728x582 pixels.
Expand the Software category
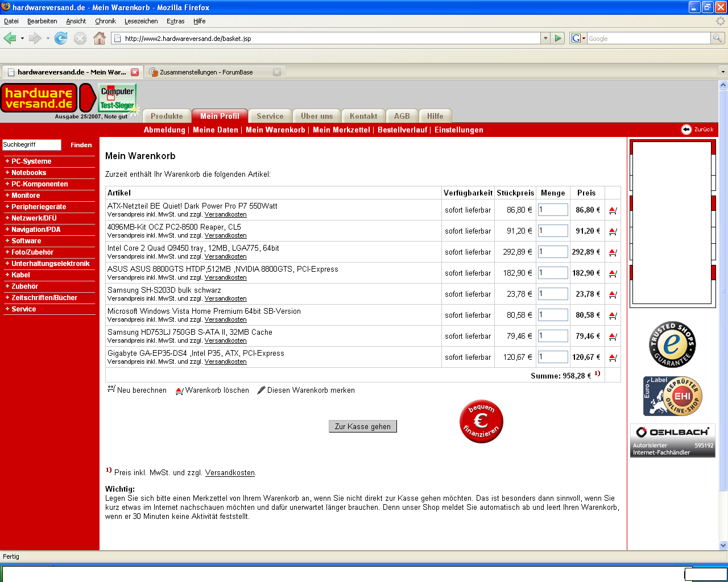(x=26, y=241)
